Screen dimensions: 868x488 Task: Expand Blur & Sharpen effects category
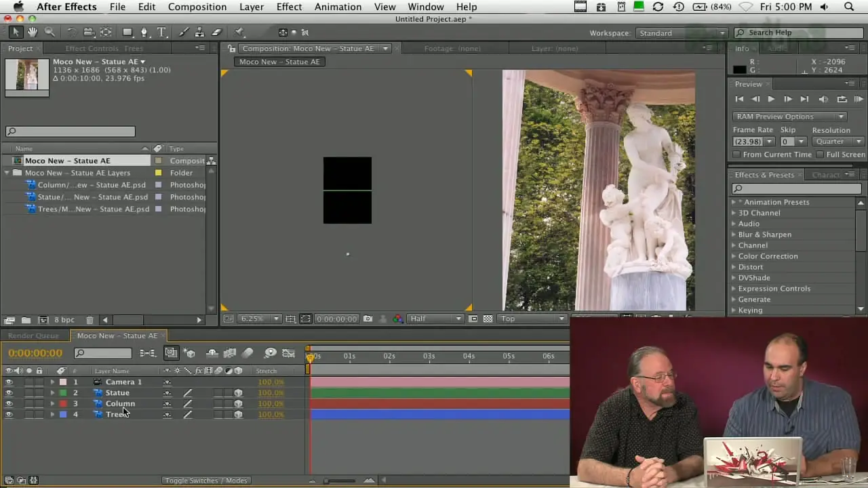pos(733,235)
